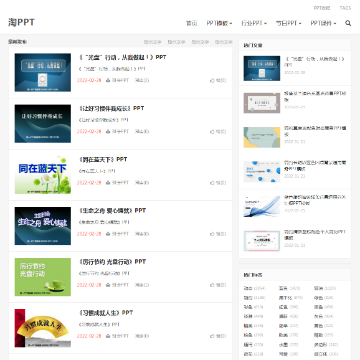Expand the 行业PPT dropdown menu
Image resolution: width=360 pixels, height=360 pixels.
(x=254, y=23)
